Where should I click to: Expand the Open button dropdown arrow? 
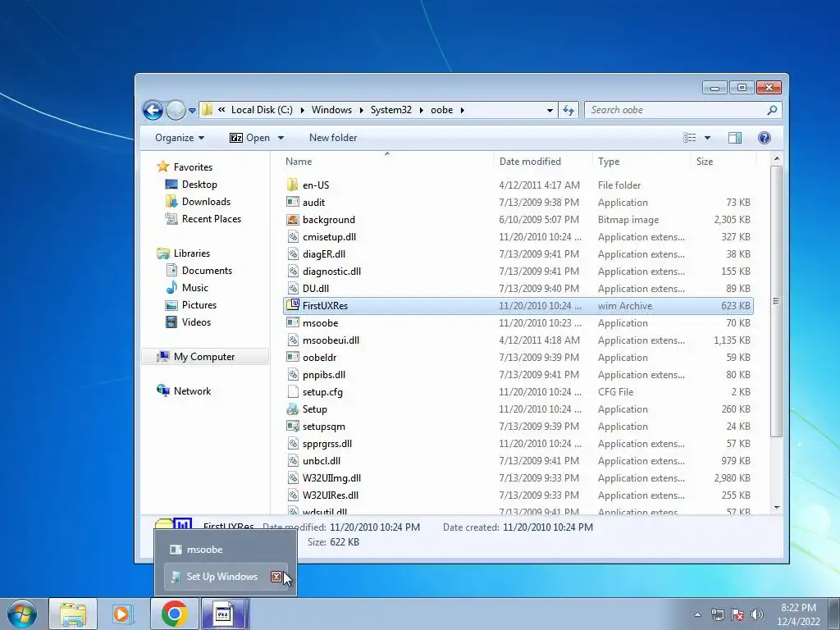[x=281, y=138]
